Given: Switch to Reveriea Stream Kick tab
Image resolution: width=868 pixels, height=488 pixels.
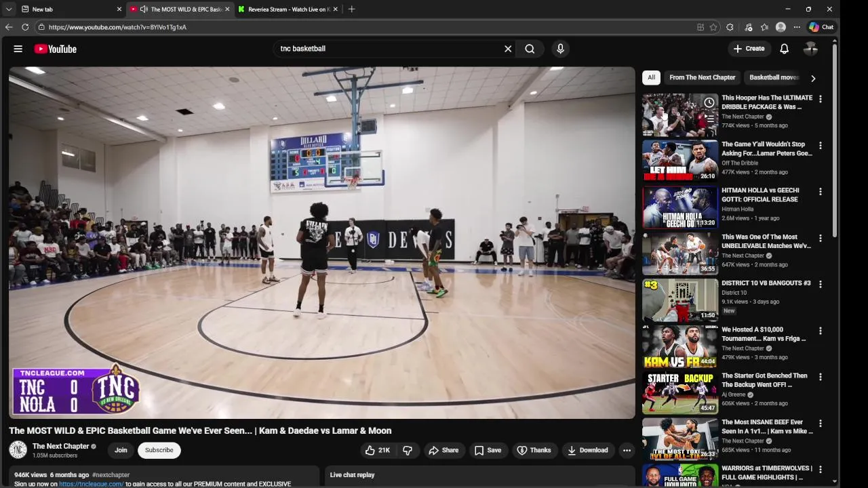Looking at the screenshot, I should [288, 9].
